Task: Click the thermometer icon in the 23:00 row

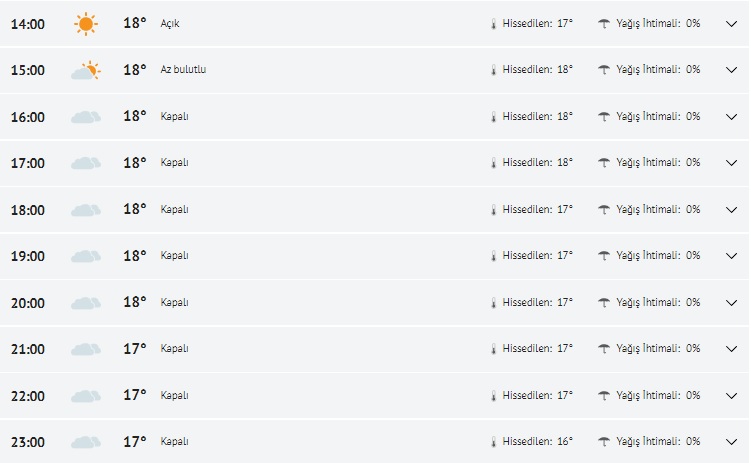Action: [x=493, y=442]
